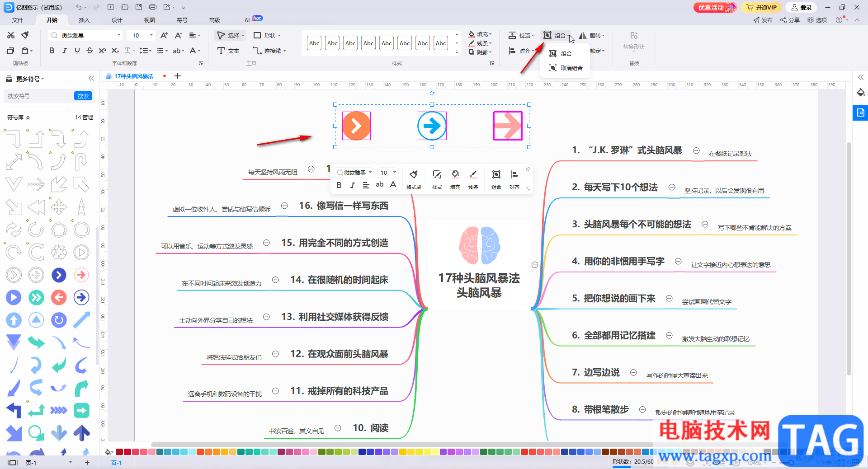The image size is (868, 469).
Task: Click the Format Painter brush in the ribbon
Action: [x=25, y=35]
